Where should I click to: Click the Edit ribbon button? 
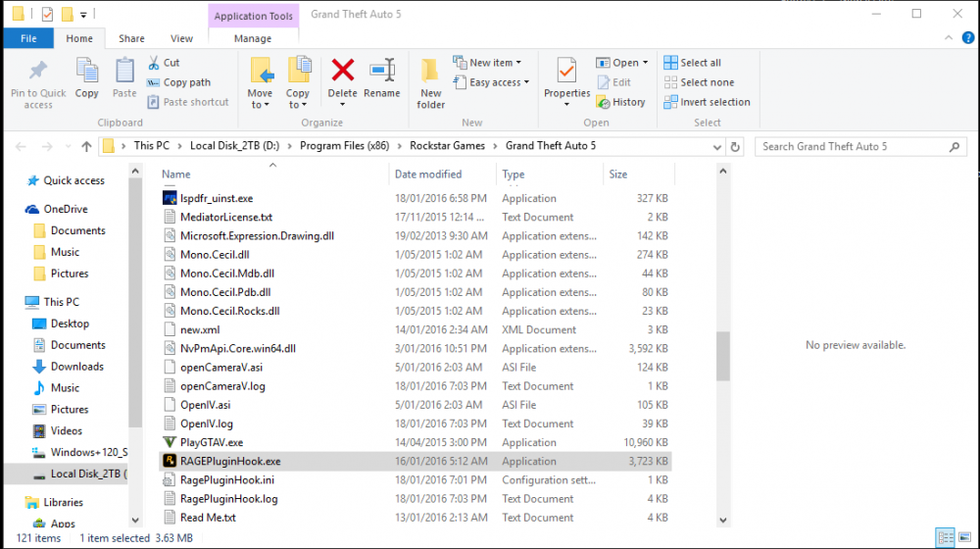point(613,82)
